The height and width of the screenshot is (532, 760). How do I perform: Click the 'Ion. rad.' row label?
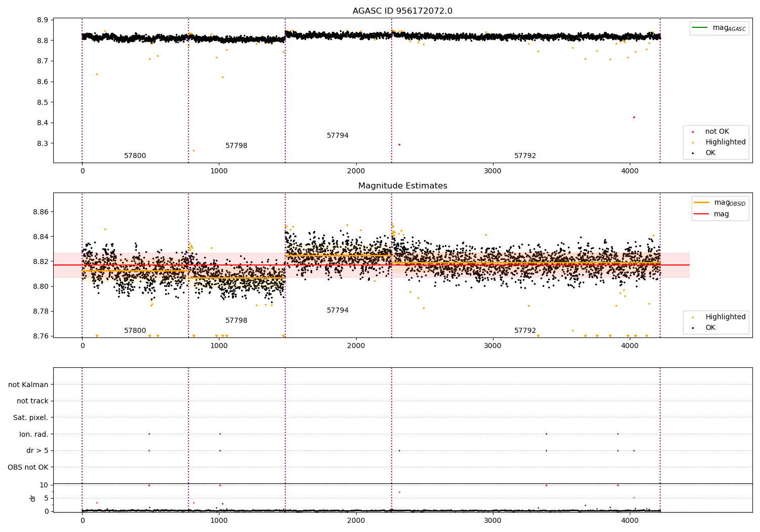click(x=34, y=434)
